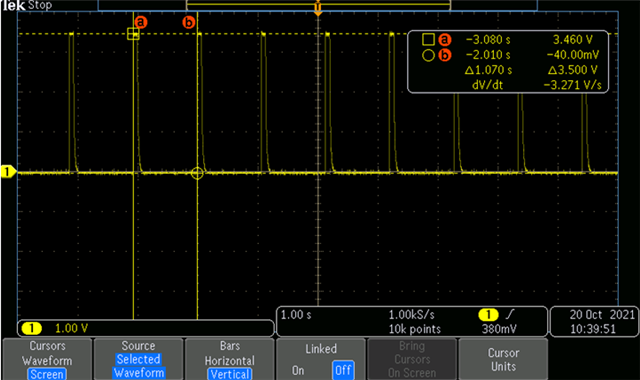The height and width of the screenshot is (380, 640).
Task: Click Bring Cursors On Screen button
Action: click(x=412, y=359)
